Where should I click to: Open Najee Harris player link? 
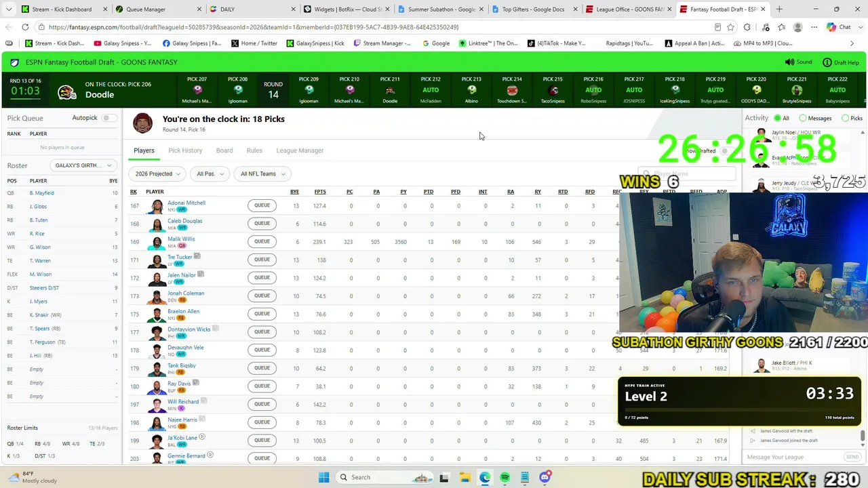coord(182,420)
